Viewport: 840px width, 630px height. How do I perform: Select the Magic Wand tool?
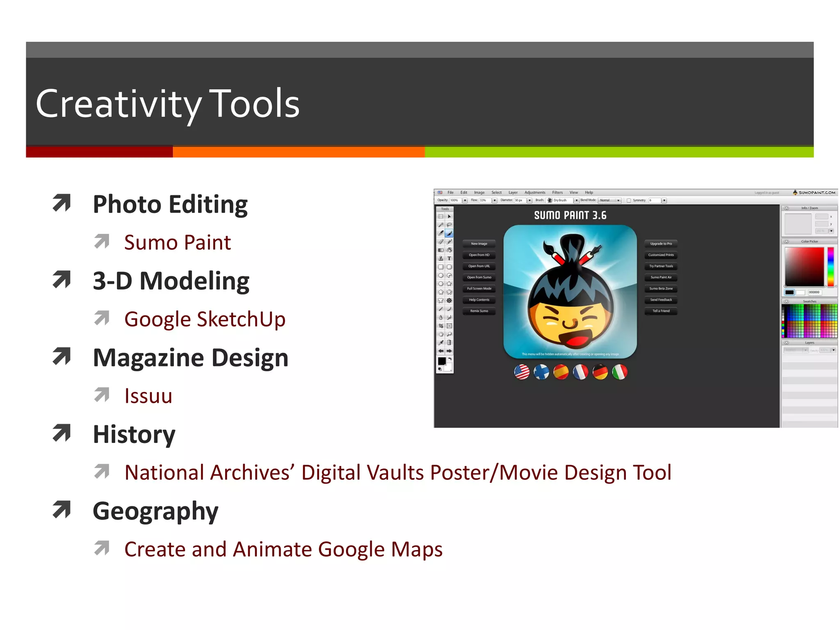tap(441, 225)
